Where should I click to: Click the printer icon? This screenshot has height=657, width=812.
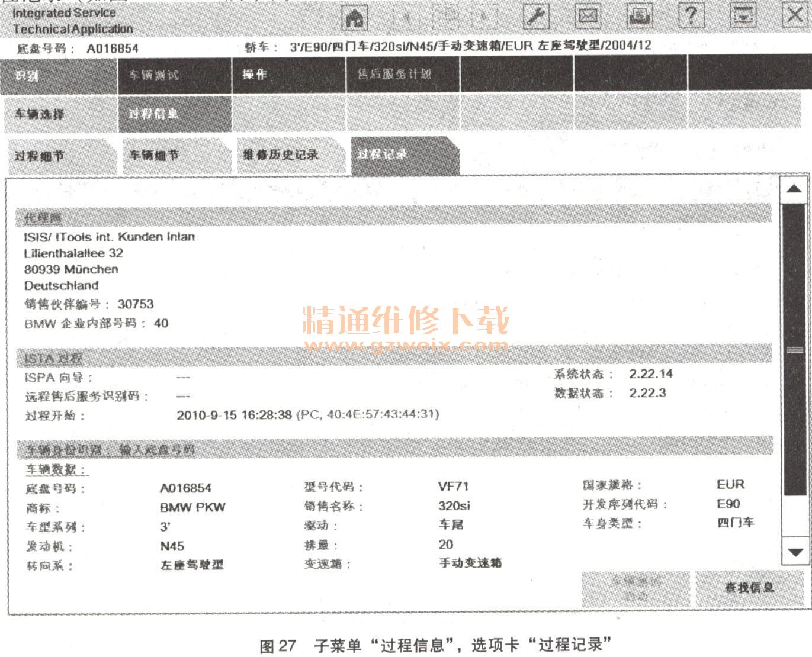click(638, 16)
